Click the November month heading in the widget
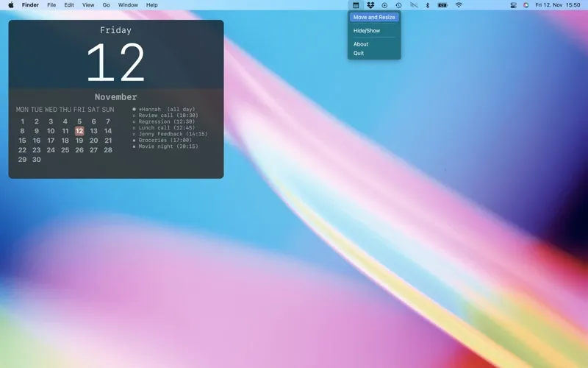The height and width of the screenshot is (368, 588). (x=116, y=97)
